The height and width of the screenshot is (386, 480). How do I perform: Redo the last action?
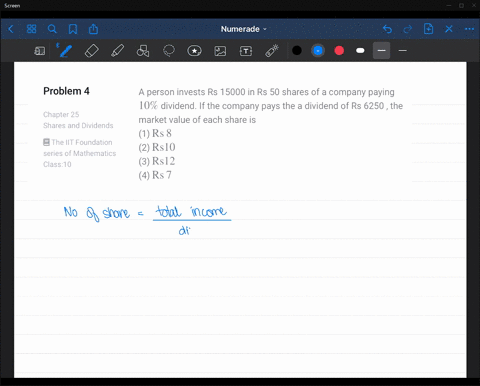pos(408,29)
